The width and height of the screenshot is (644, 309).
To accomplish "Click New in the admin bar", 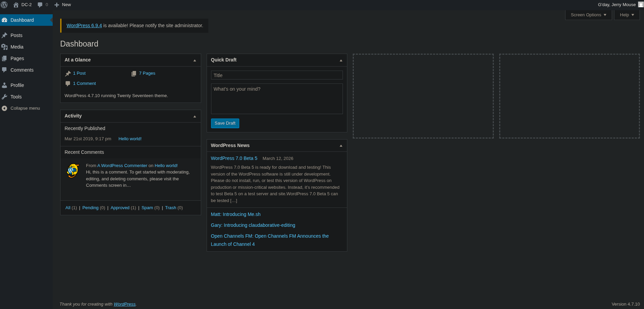I will pos(67,5).
